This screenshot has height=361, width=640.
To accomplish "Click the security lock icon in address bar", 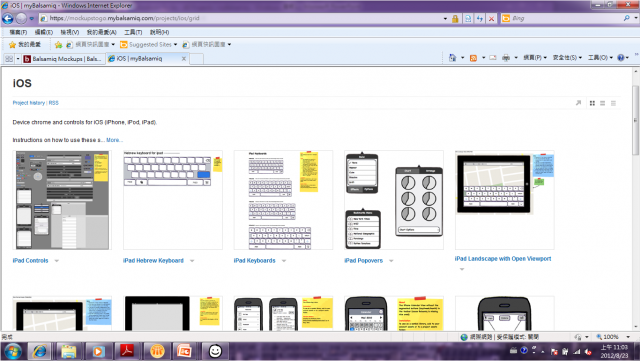I will 455,18.
